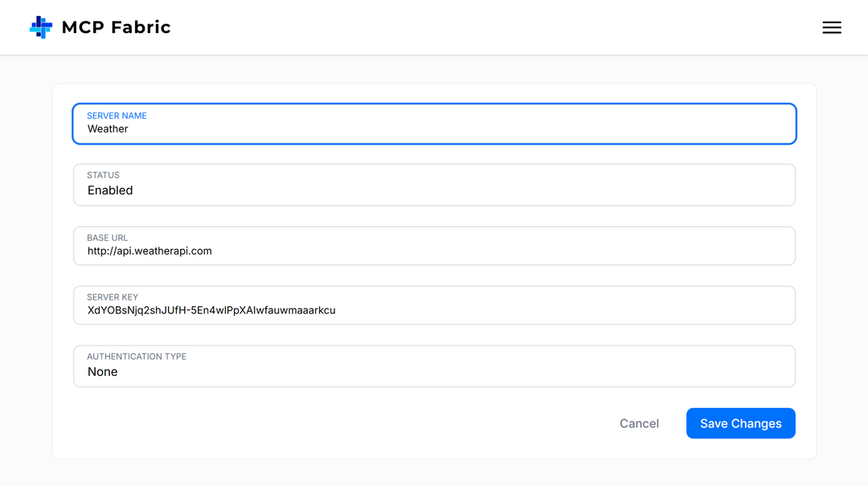
Task: Click the Server Key value field
Action: (x=434, y=305)
